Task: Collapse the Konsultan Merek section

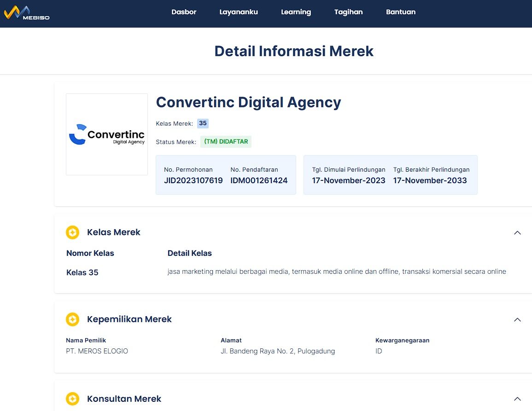Action: 517,399
